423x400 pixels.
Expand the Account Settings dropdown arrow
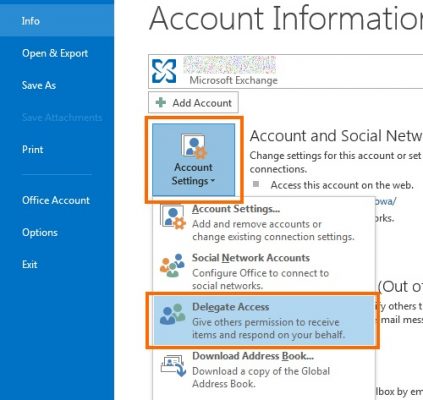point(213,181)
